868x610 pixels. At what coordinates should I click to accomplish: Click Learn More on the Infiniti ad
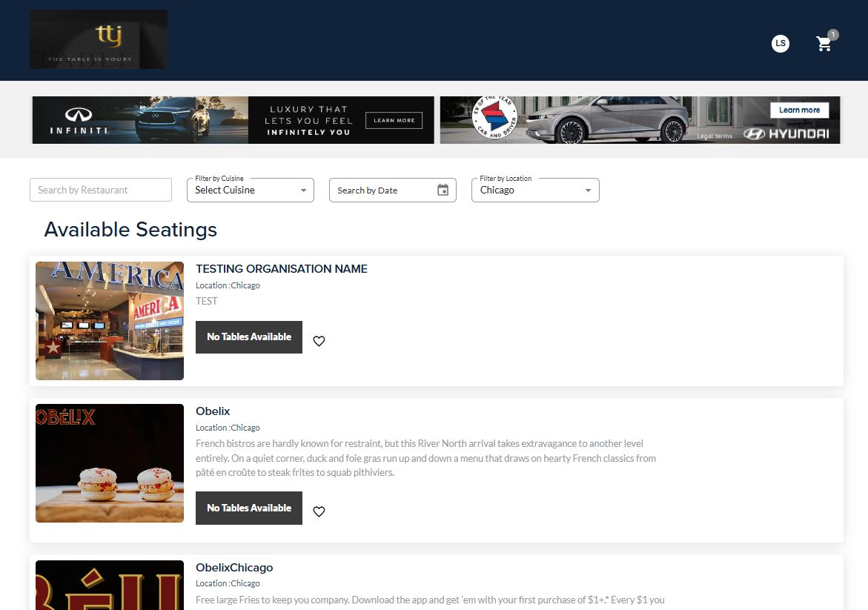394,120
